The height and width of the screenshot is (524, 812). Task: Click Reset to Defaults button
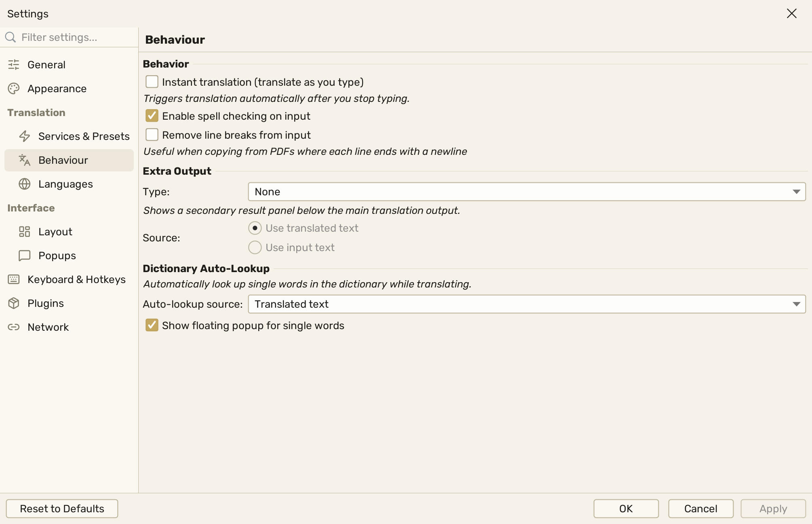[x=62, y=509]
